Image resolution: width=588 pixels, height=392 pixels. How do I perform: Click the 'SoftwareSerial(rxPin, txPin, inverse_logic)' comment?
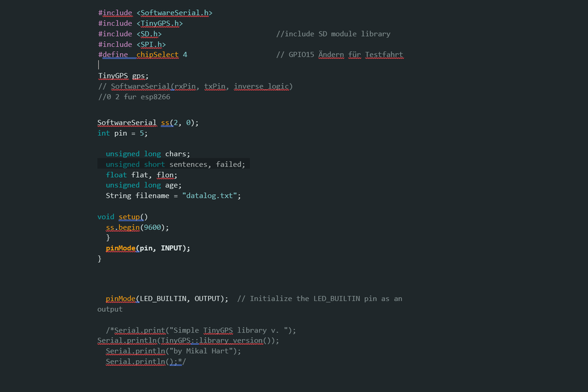pyautogui.click(x=195, y=86)
